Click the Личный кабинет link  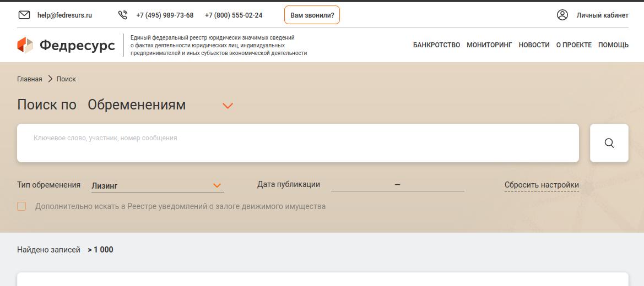pos(602,15)
